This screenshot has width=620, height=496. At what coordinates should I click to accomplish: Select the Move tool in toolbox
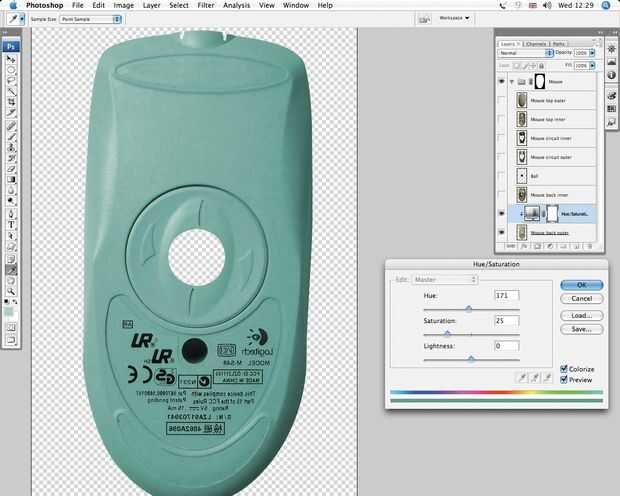11,59
